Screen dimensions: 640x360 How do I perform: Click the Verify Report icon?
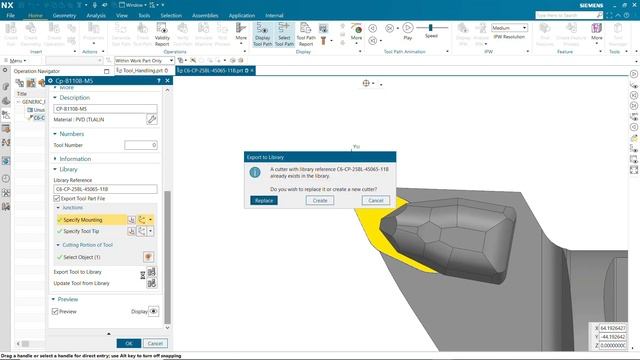tap(162, 34)
